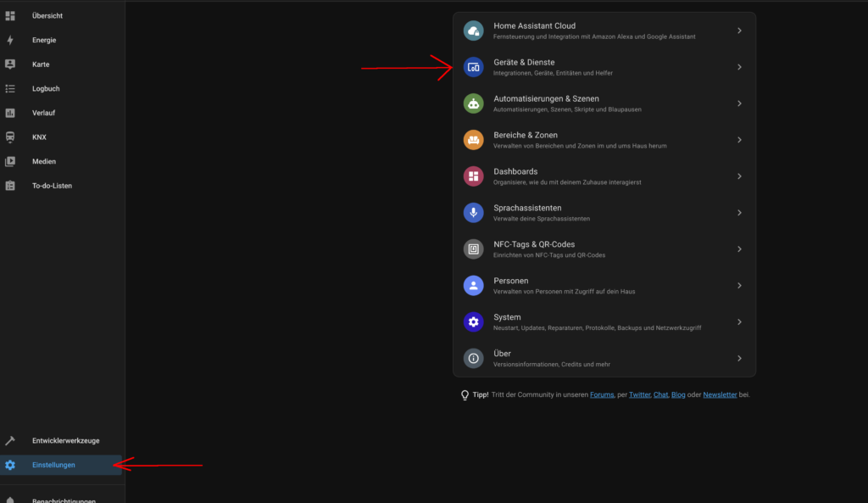This screenshot has width=868, height=503.
Task: Click the System gear icon
Action: pos(473,321)
